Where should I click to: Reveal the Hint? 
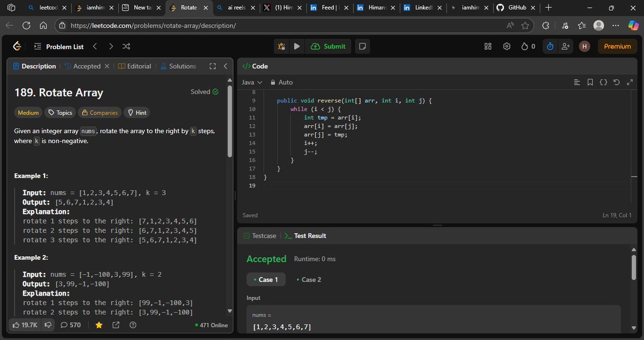[136, 113]
